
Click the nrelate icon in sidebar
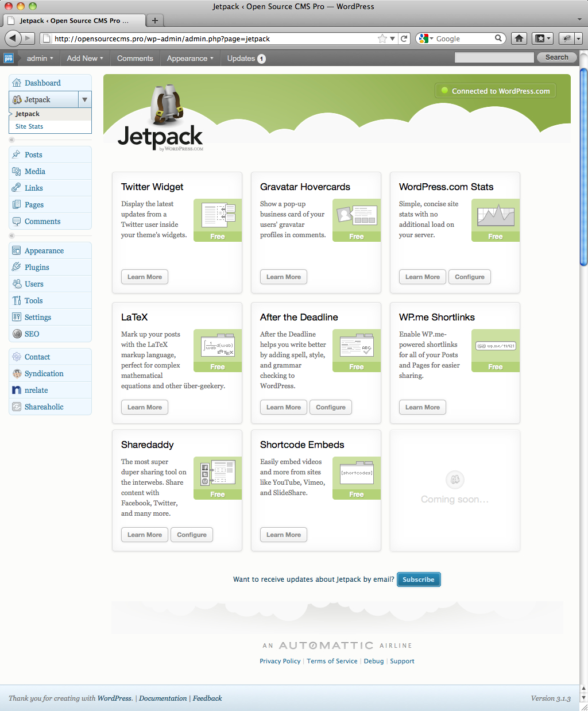pos(17,390)
